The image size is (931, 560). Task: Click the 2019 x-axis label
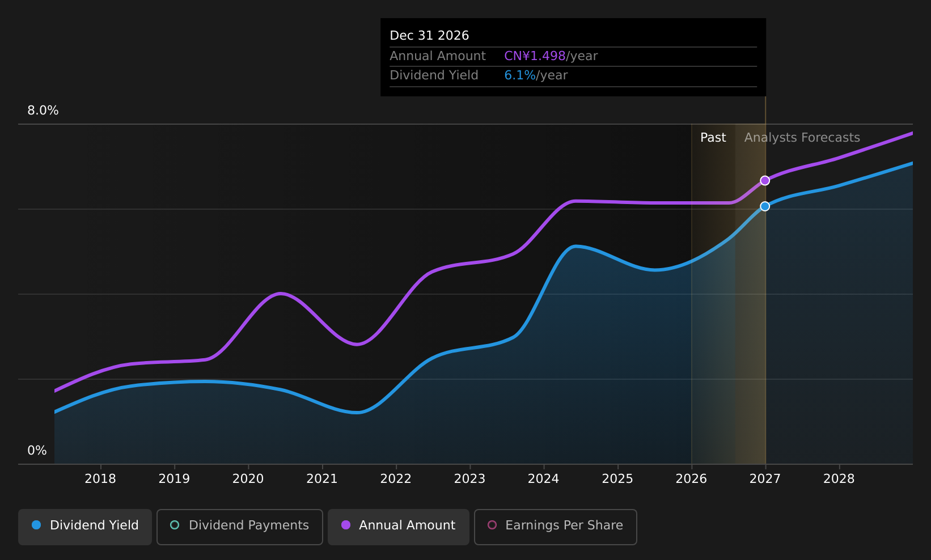(x=174, y=479)
